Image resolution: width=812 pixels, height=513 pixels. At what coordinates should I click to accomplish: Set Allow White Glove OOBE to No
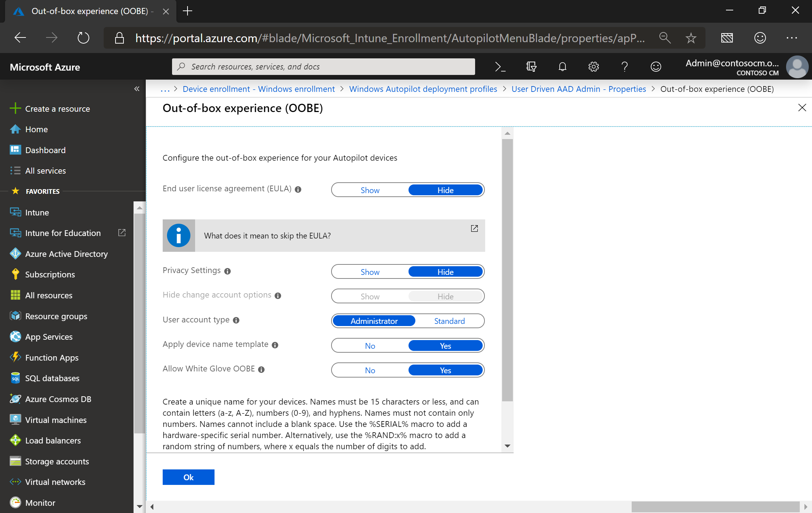[x=370, y=370]
